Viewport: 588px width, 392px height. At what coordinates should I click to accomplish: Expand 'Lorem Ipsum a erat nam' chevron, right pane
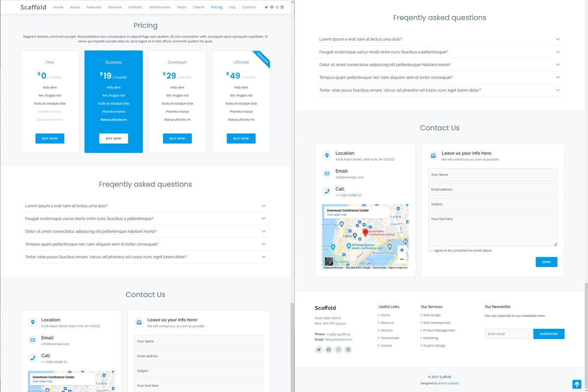(x=558, y=39)
